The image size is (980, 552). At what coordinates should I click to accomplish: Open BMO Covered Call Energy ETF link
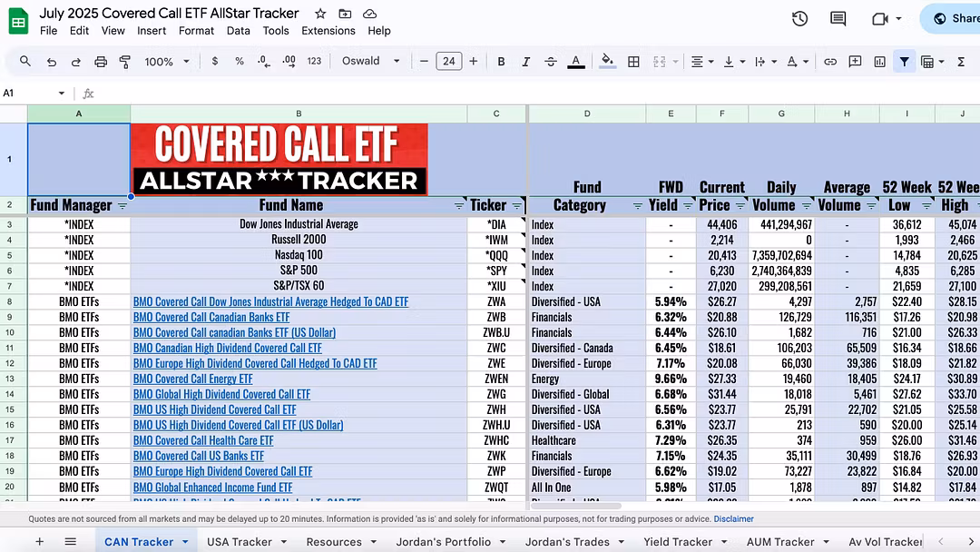pyautogui.click(x=192, y=379)
